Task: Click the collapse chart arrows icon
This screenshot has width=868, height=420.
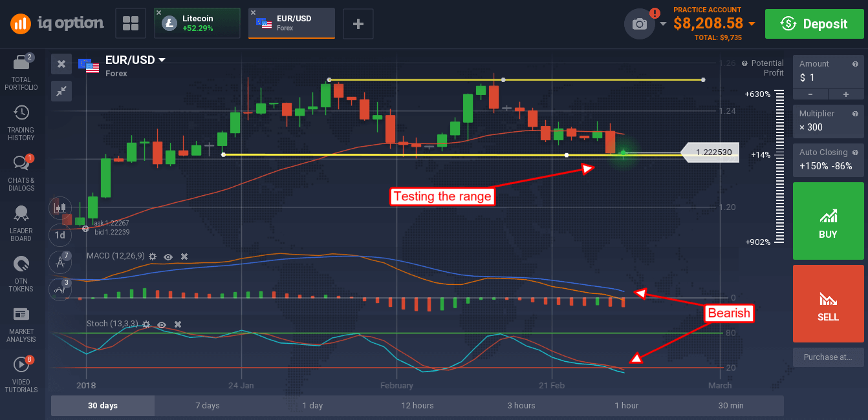Action: [x=61, y=91]
